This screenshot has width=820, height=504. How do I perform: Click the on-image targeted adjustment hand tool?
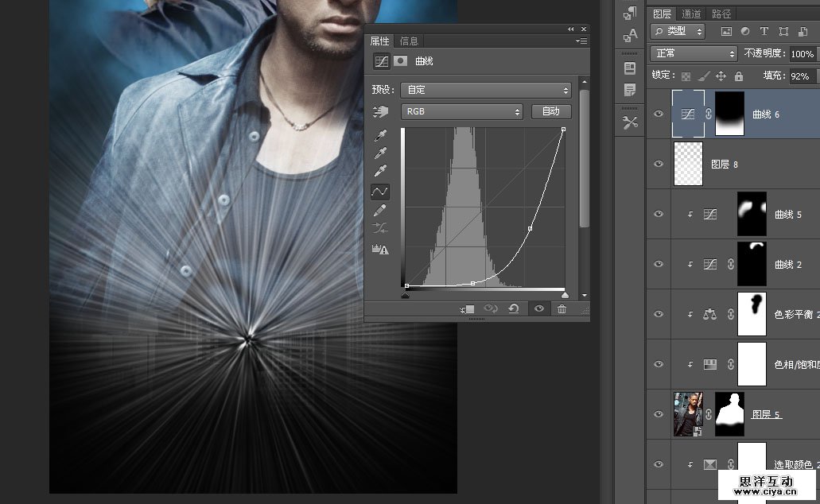tap(381, 112)
